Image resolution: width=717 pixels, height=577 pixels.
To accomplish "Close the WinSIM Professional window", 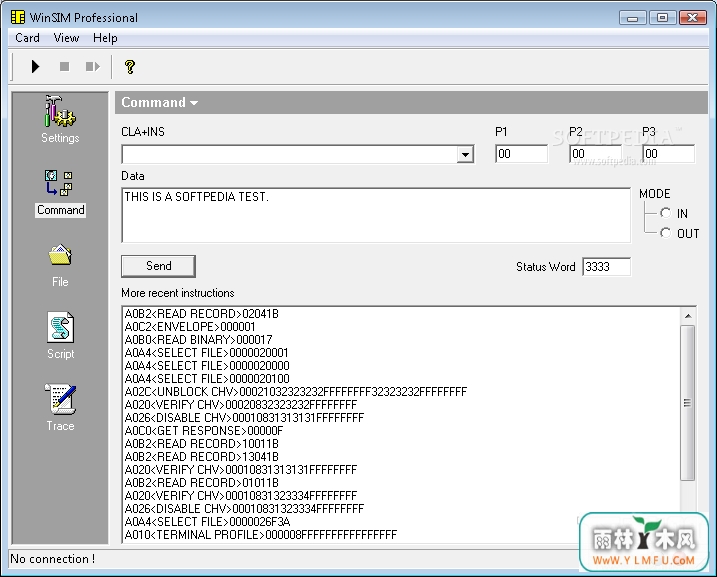I will pos(692,18).
